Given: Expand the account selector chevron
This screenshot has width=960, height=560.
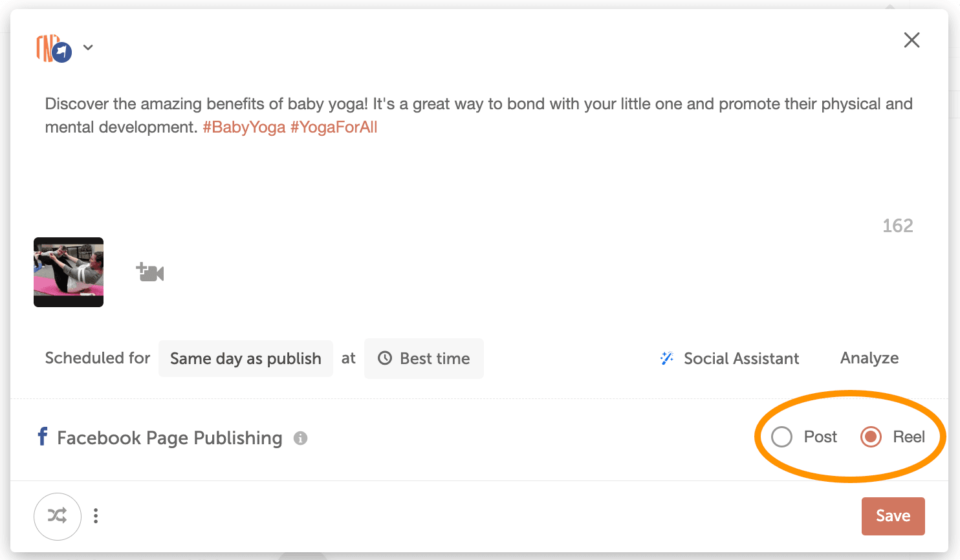Looking at the screenshot, I should tap(89, 47).
